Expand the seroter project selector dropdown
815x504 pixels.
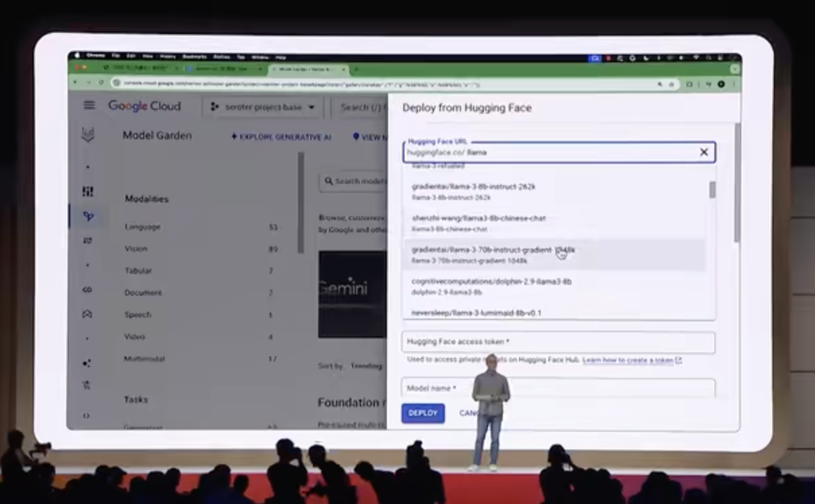263,107
